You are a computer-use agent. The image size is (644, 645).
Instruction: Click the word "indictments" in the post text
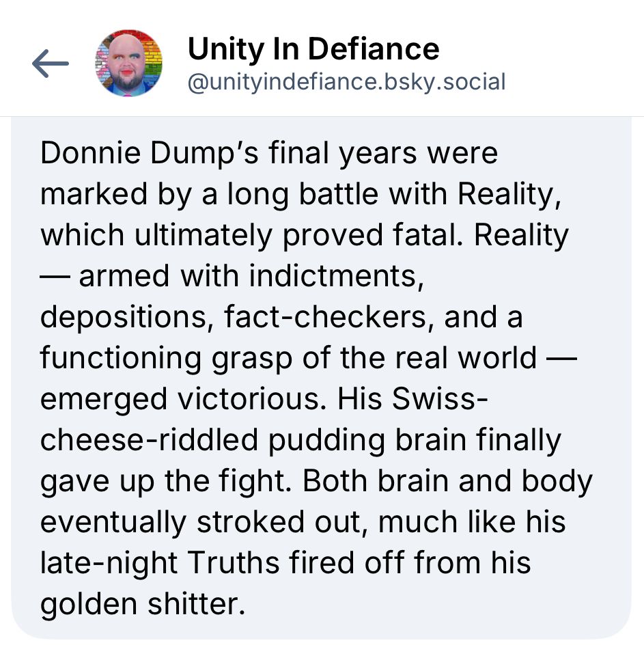point(333,275)
